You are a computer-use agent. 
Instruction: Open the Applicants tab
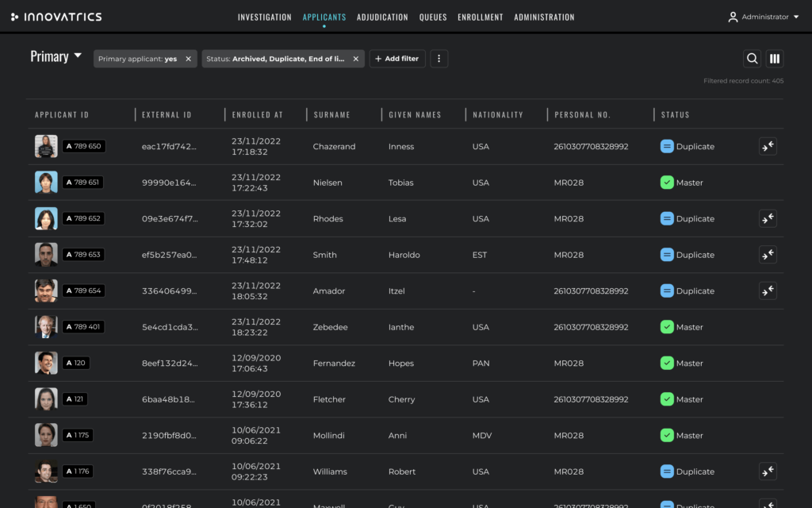pos(324,17)
